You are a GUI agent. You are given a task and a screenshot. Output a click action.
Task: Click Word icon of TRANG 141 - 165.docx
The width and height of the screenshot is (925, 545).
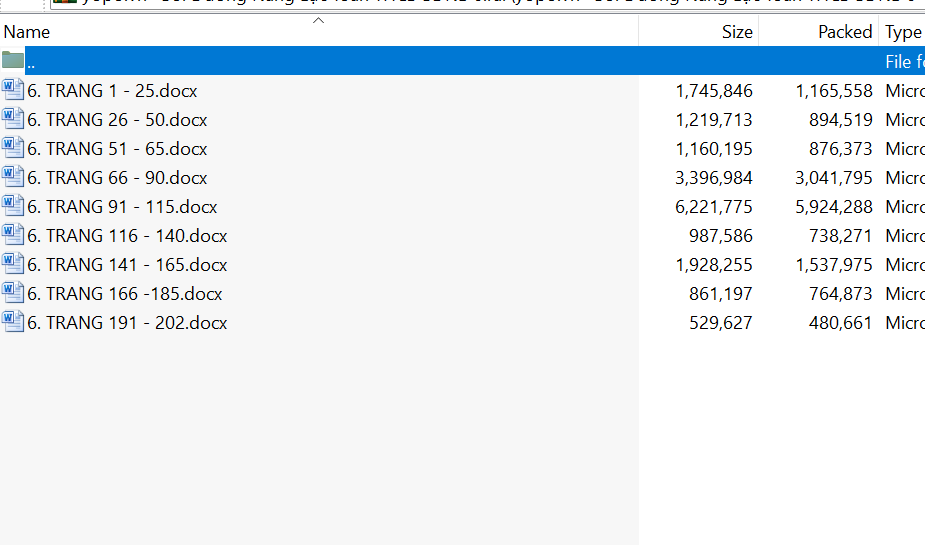tap(13, 264)
